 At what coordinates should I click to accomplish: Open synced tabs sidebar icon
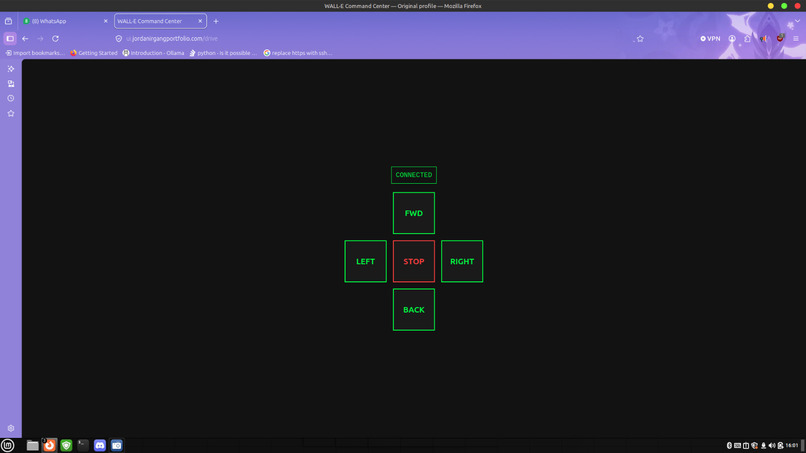pos(11,83)
